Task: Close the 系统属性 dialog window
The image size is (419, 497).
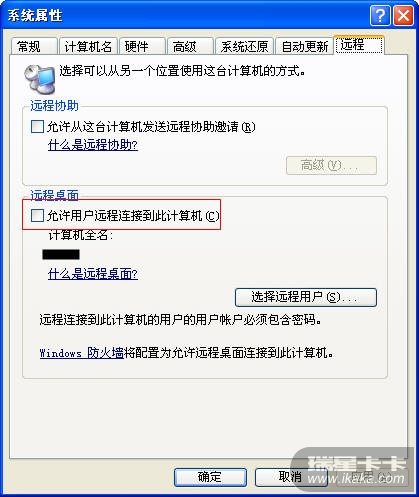Action: point(403,15)
